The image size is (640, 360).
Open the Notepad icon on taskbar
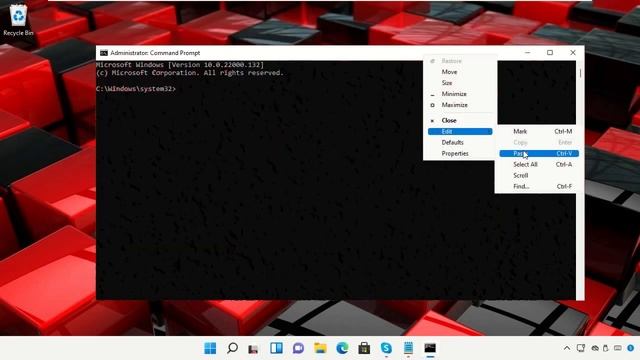point(408,348)
